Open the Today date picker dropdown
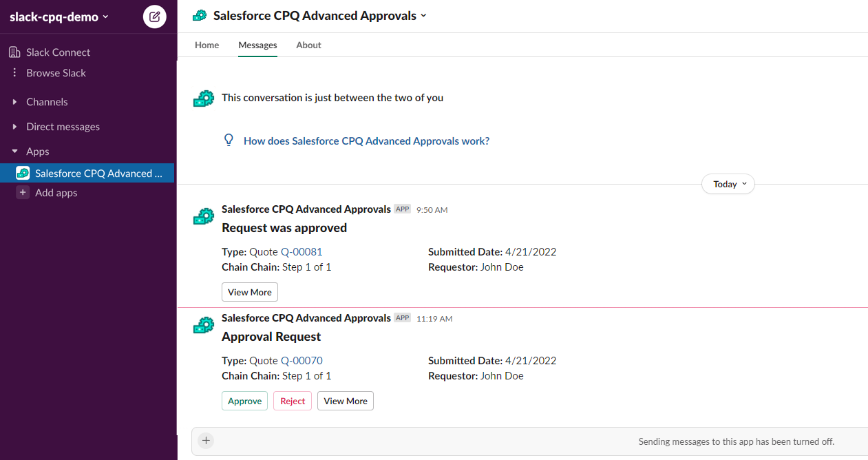Viewport: 868px width, 460px height. click(728, 184)
